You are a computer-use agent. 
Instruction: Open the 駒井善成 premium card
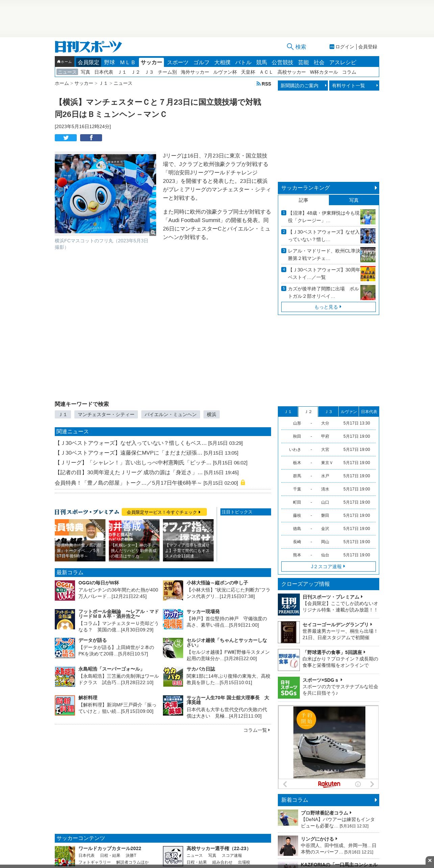[134, 540]
